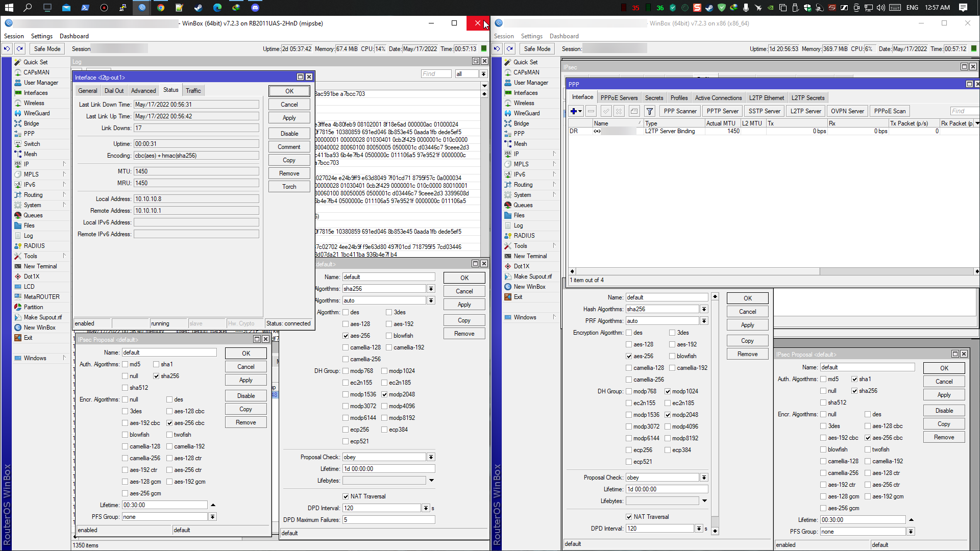Open PFS Group dropdown in right IPsec Proposal
The width and height of the screenshot is (980, 551).
(x=911, y=532)
